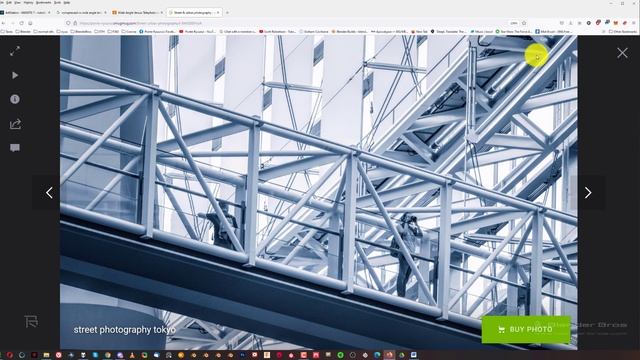Click the 'street photography tokyo' caption
Viewport: 640px width, 360px height.
(x=124, y=330)
